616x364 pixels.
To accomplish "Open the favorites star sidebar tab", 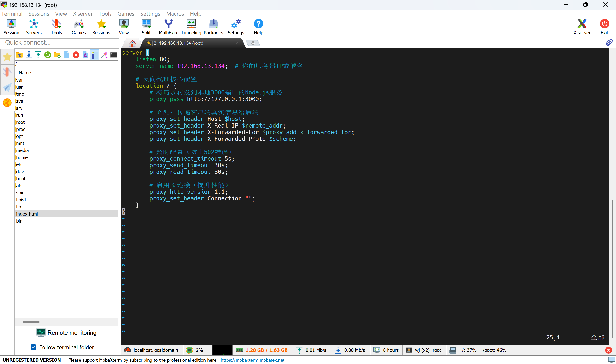I will [7, 57].
